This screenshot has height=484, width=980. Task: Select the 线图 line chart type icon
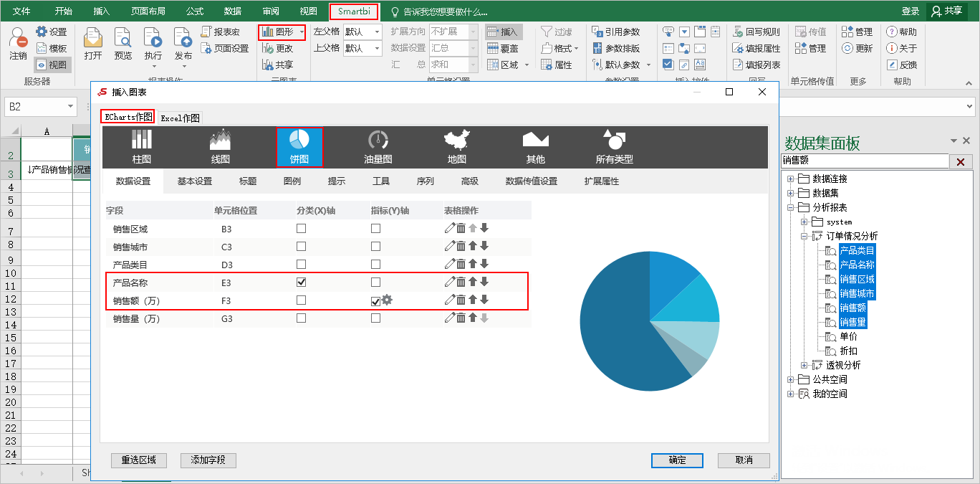(220, 147)
